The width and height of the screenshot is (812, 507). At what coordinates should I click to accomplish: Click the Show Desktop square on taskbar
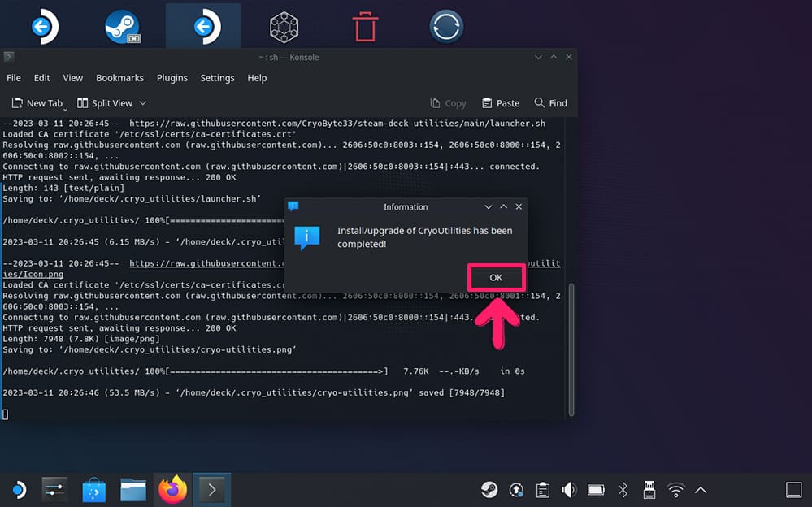794,490
